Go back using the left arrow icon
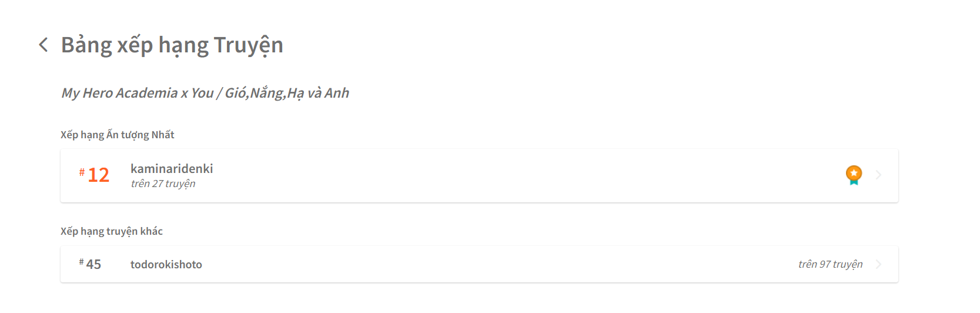 click(43, 45)
